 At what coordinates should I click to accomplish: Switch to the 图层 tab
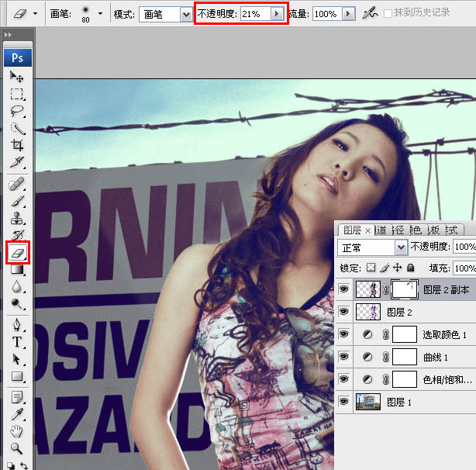point(352,230)
